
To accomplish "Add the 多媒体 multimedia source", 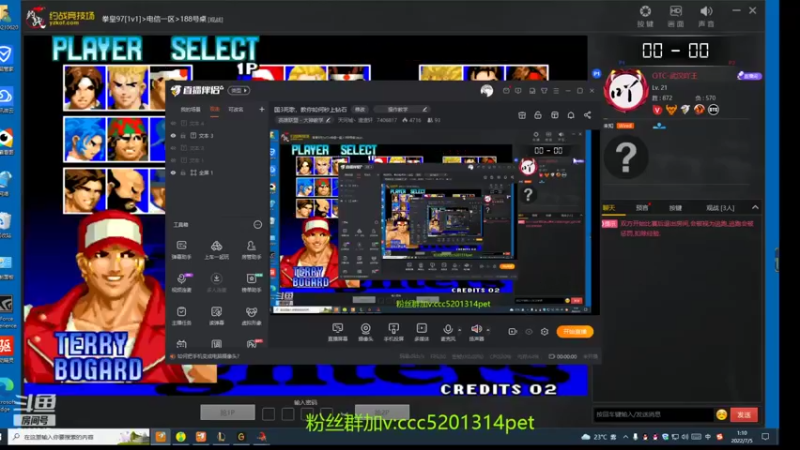I will [x=421, y=332].
